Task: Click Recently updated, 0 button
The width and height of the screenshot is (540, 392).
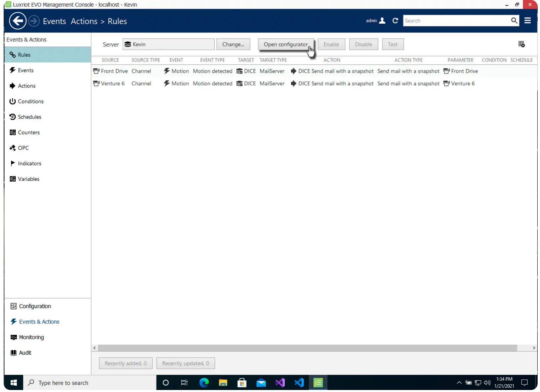Action: click(x=186, y=363)
